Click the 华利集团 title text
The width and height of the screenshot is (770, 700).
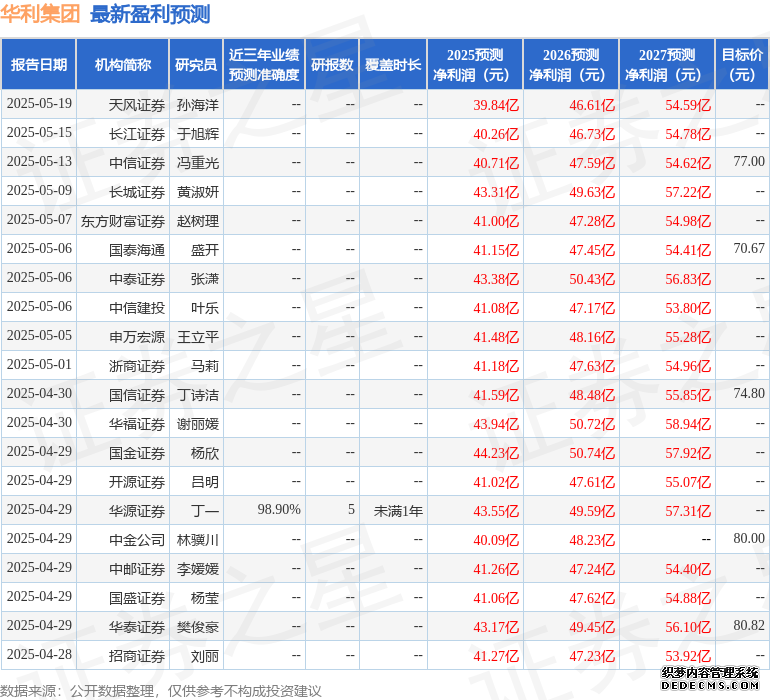coord(40,14)
